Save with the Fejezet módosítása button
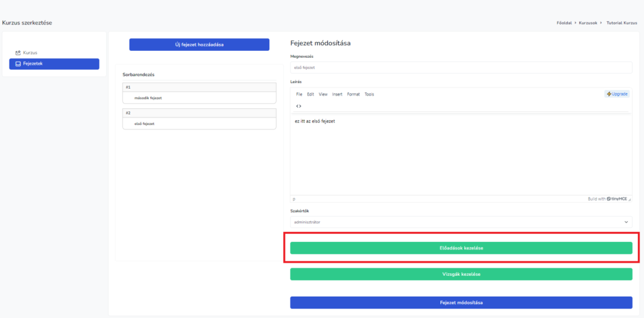Screen dimensions: 644x318 pos(461,302)
